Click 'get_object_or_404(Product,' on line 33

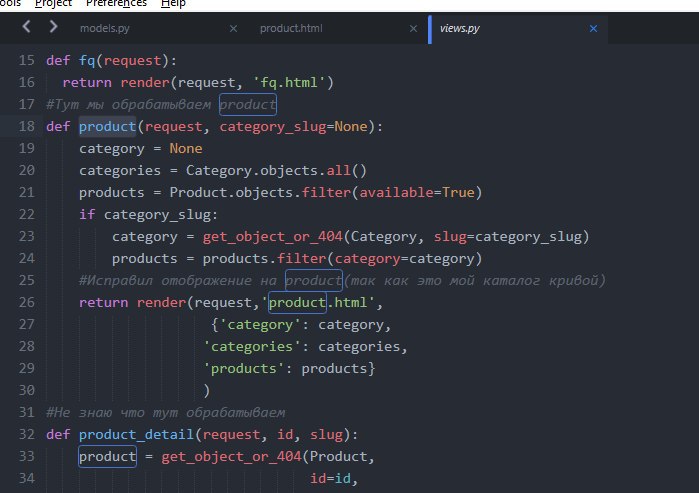(x=268, y=456)
